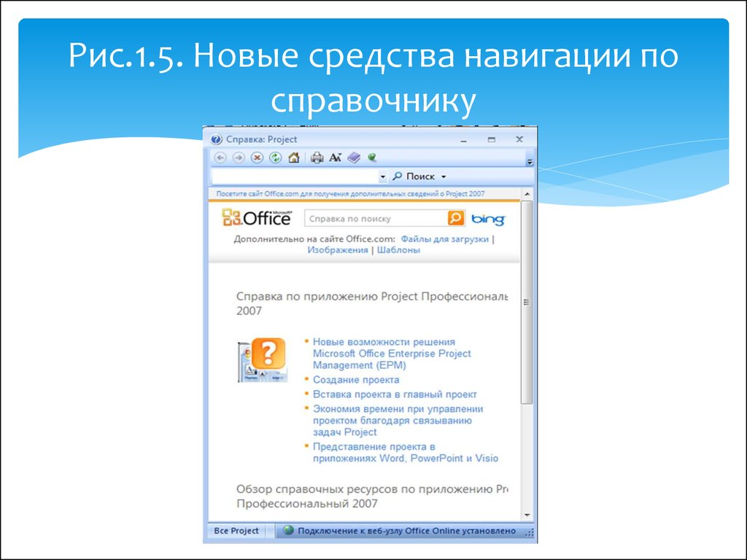Viewport: 747px width, 560px height.
Task: Click the Все Project status bar button
Action: 236,531
